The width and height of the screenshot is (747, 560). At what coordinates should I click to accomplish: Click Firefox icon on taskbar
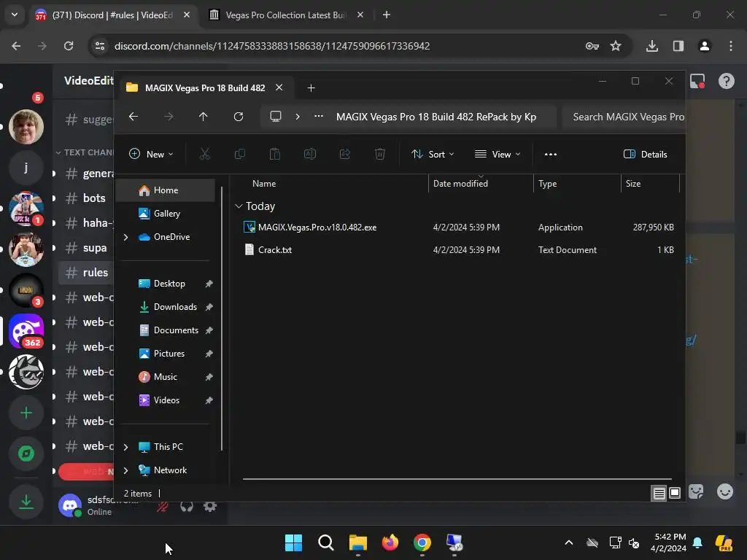tap(390, 542)
